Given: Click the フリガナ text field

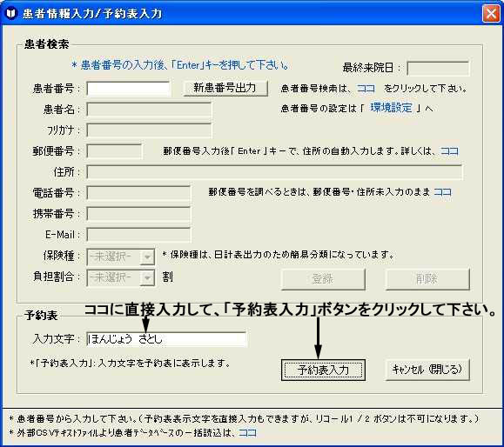Looking at the screenshot, I should pyautogui.click(x=149, y=130).
